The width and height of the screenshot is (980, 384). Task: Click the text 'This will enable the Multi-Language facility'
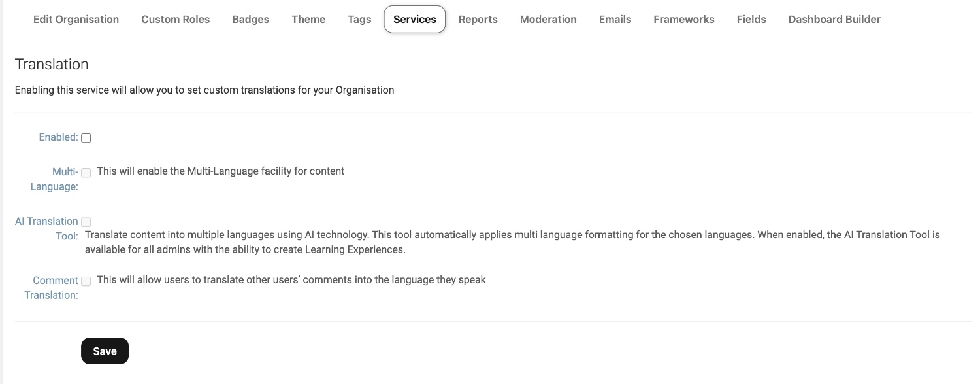coord(220,171)
